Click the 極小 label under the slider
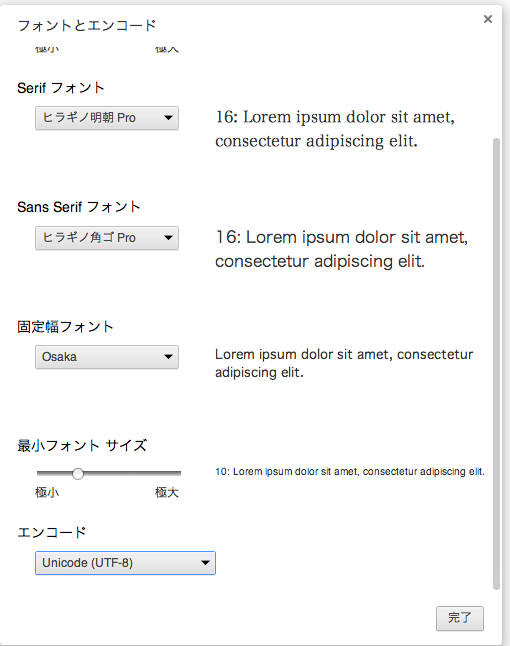The image size is (510, 646). coord(47,492)
